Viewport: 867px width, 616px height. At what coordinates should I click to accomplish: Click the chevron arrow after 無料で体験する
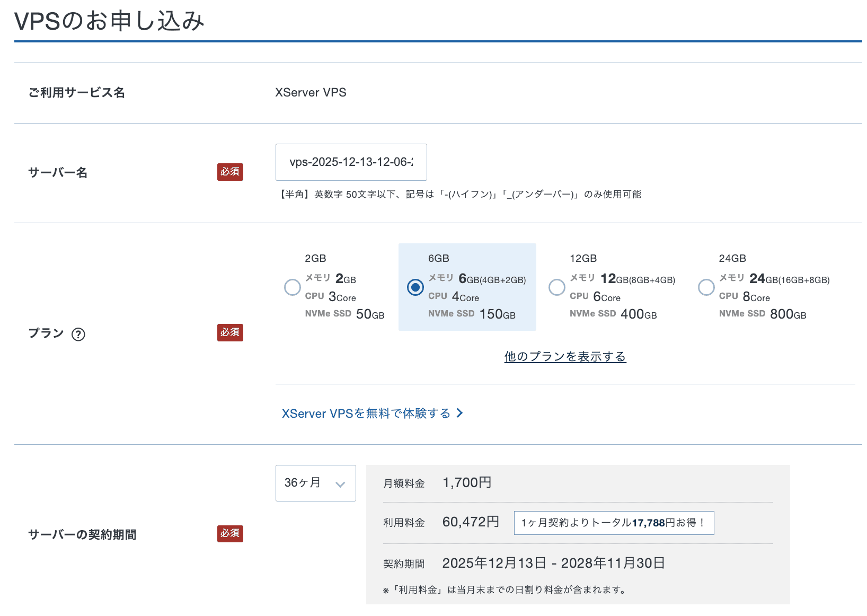click(459, 413)
